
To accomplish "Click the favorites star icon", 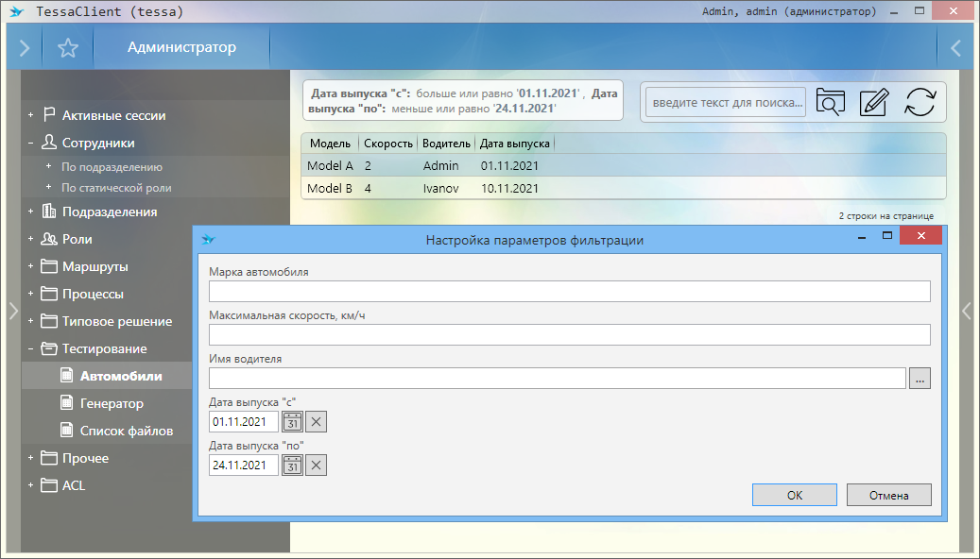I will (x=67, y=48).
